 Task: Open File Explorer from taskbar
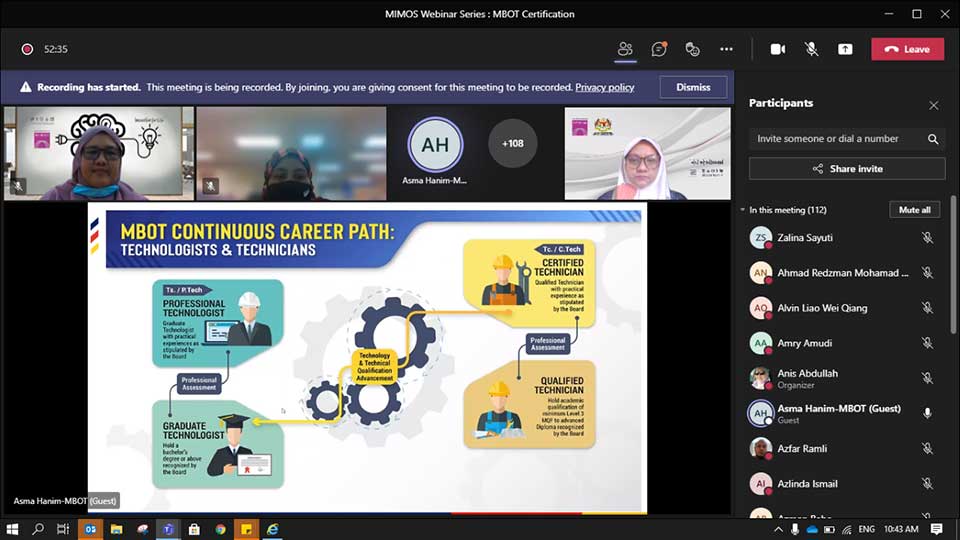tap(116, 529)
